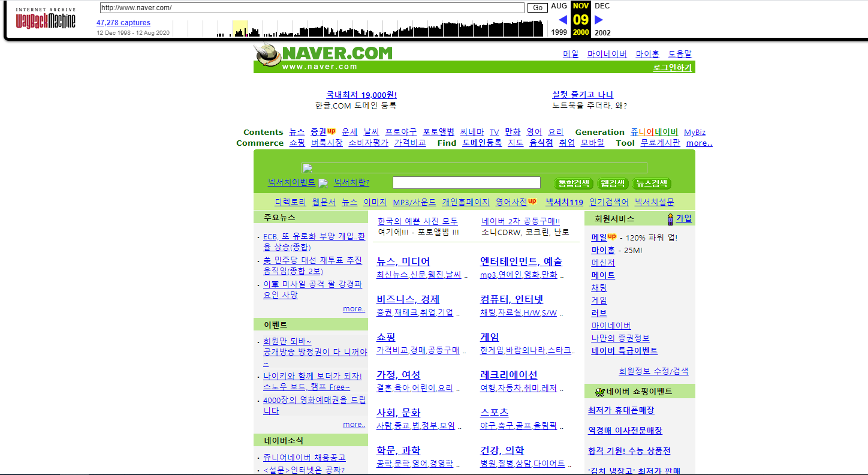Open the 실컷 즐기고 나니 ad link
The height and width of the screenshot is (475, 868).
click(583, 95)
